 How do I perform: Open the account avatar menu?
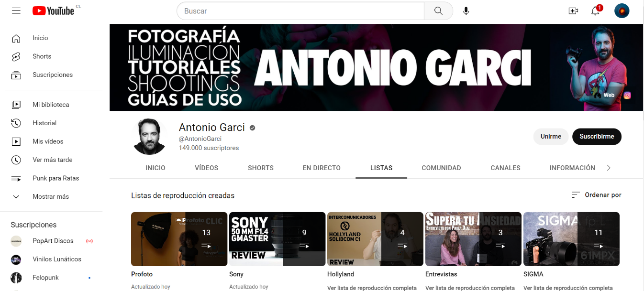tap(622, 11)
